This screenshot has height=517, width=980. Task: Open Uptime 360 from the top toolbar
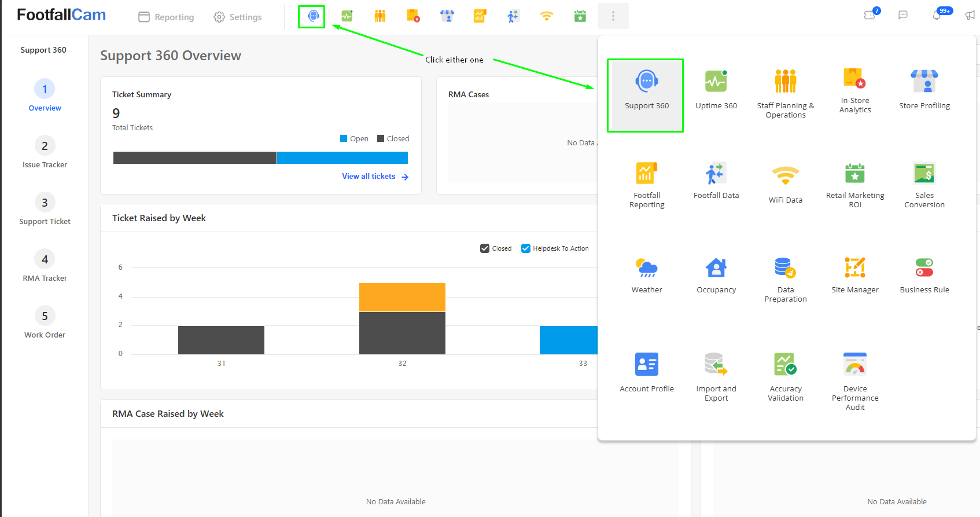[x=347, y=16]
